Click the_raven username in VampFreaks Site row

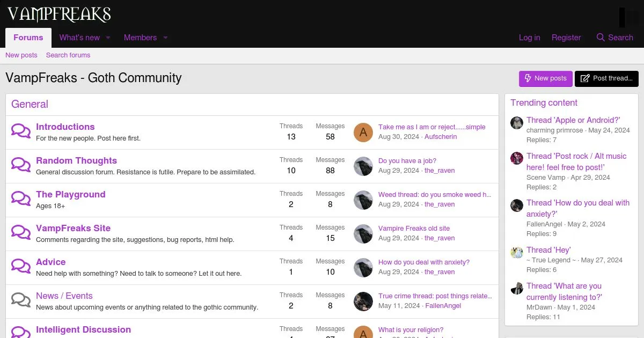[440, 238]
